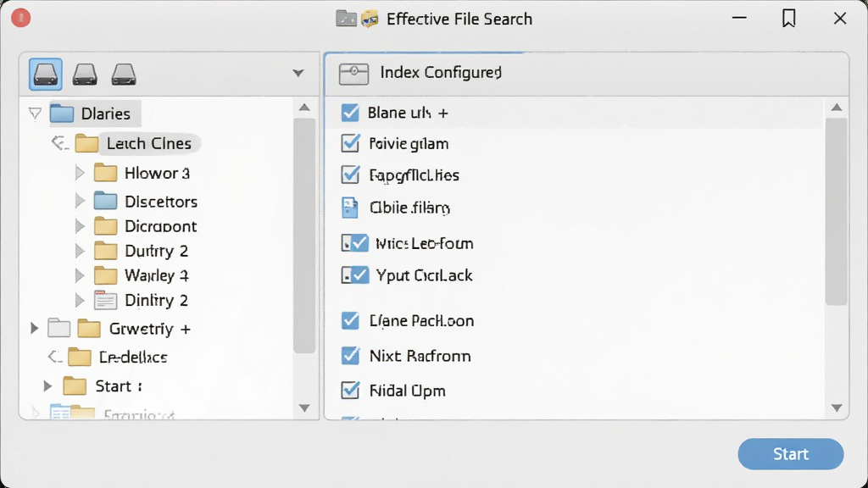The image size is (868, 488).
Task: Click the options list scroll up arrow
Action: click(x=837, y=108)
